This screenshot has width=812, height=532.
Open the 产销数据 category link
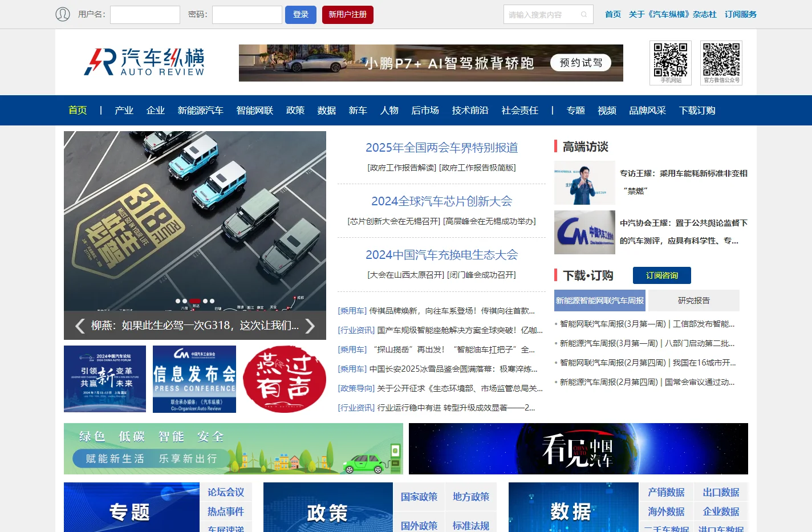pos(666,492)
